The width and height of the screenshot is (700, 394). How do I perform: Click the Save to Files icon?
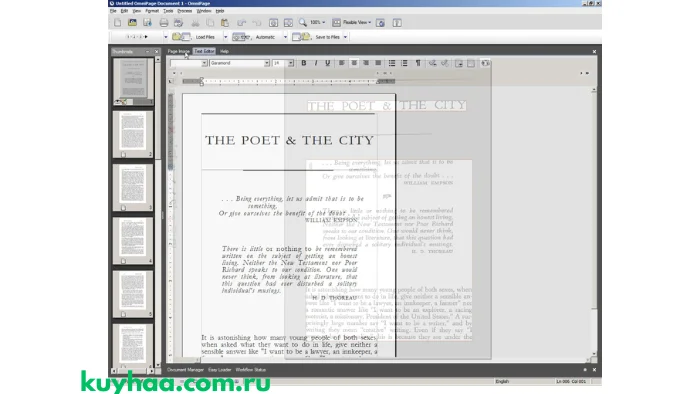pyautogui.click(x=301, y=37)
